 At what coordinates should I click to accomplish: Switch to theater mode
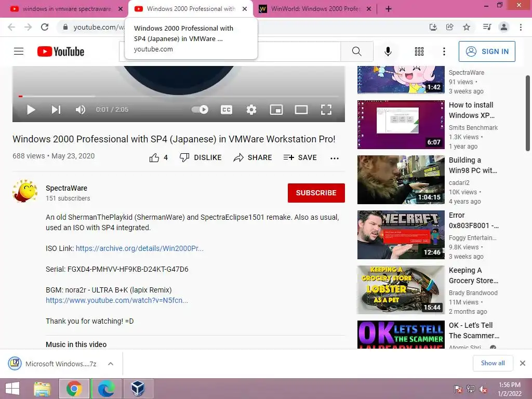pyautogui.click(x=301, y=110)
